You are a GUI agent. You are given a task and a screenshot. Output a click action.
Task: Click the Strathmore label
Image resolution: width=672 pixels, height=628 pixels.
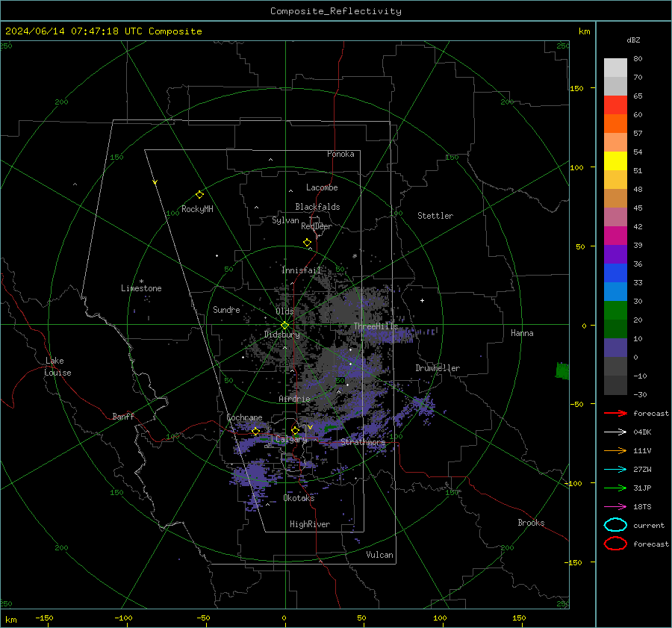[x=363, y=442]
